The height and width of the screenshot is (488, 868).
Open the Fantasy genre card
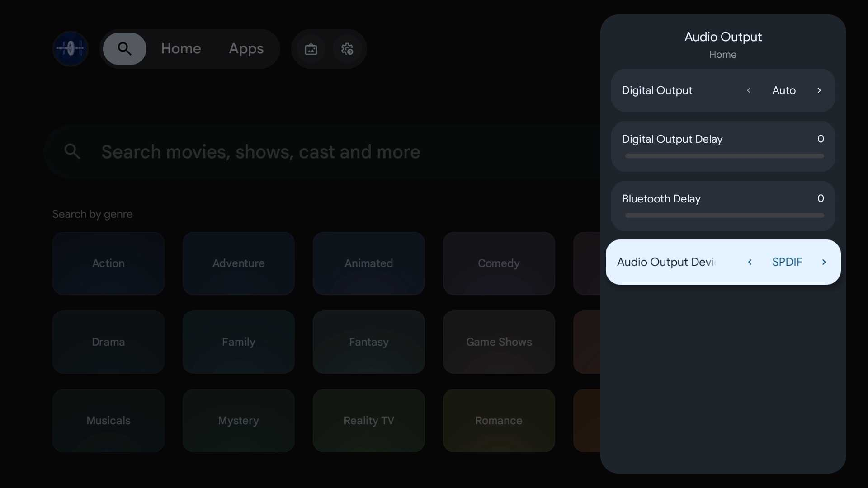[x=369, y=342]
